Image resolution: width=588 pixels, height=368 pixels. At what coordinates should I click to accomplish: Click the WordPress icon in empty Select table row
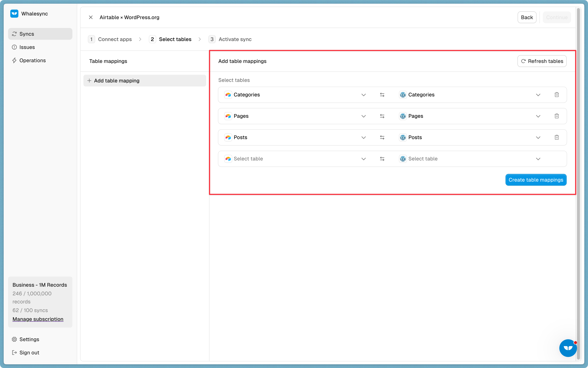coord(403,159)
